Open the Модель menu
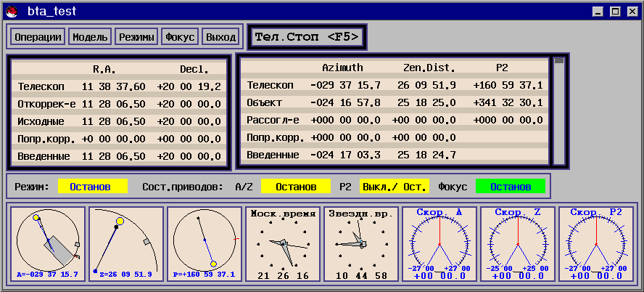This screenshot has height=292, width=644. (89, 37)
